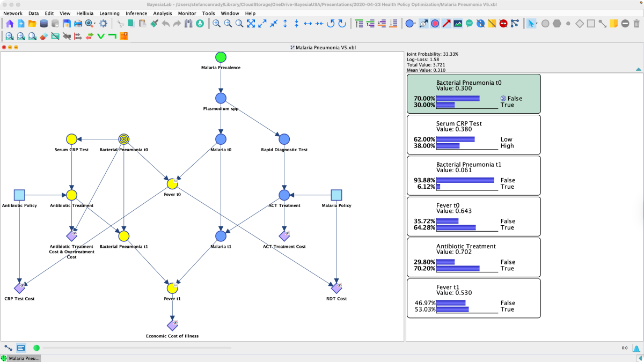Click the Antibiotic Treatment True probability bar
Screen dimensions: 644x362
(458, 269)
